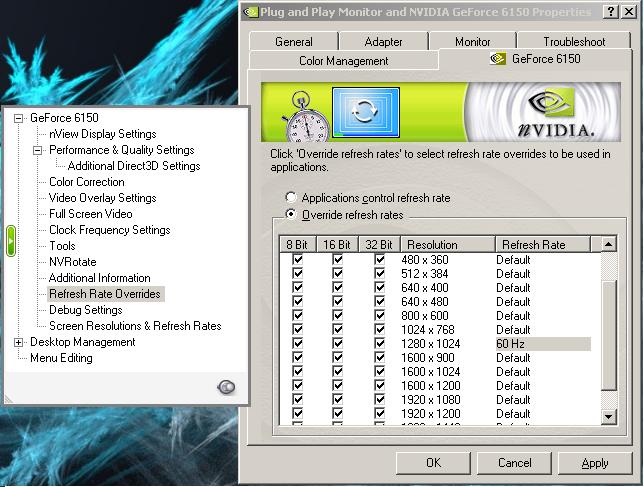644x487 pixels.
Task: Select the GeForce 6150 tab
Action: pos(536,59)
